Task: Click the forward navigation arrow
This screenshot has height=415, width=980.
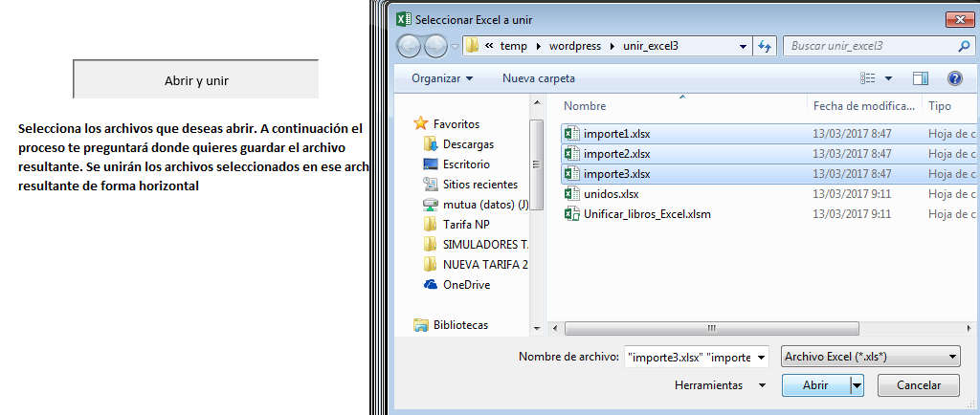Action: click(x=435, y=46)
